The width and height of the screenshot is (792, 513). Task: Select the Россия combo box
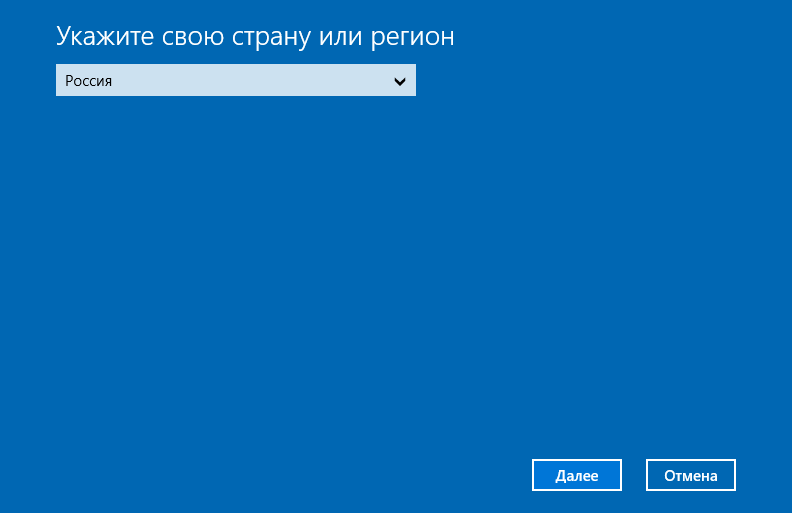(x=235, y=80)
